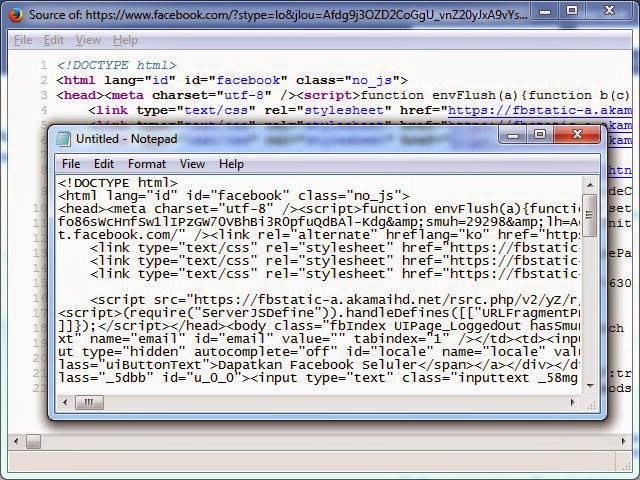Screen dimensions: 640x480
Task: Maximize the Notepad window
Action: (x=540, y=135)
